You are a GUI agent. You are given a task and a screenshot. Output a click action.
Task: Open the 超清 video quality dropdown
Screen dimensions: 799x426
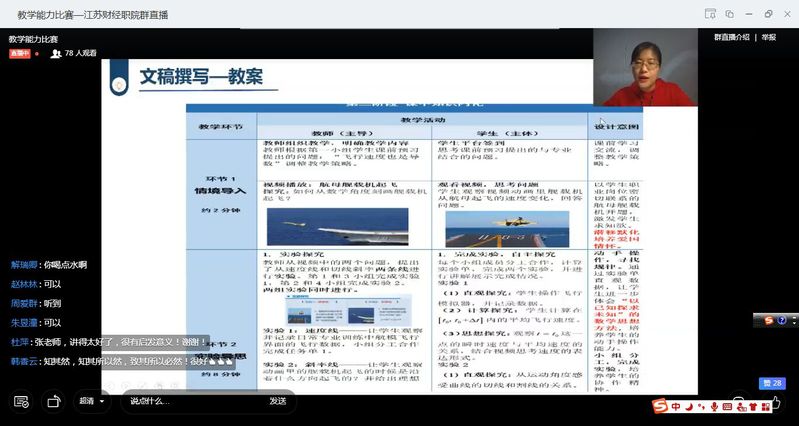[92, 401]
